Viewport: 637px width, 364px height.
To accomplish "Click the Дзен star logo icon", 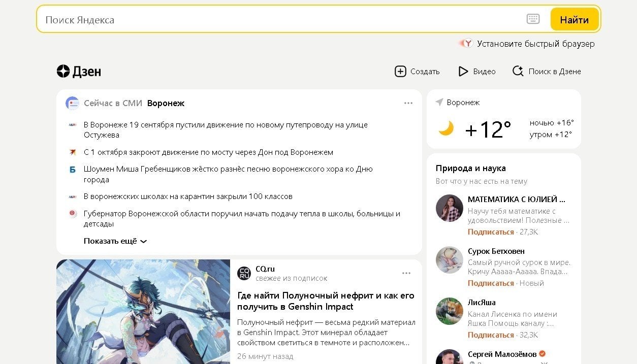I will coord(63,72).
